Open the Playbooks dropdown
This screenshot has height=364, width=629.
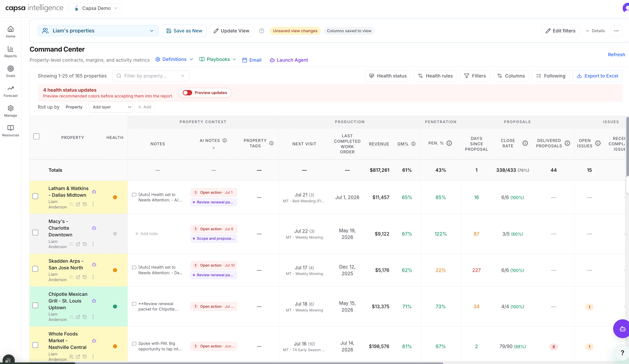pyautogui.click(x=218, y=59)
